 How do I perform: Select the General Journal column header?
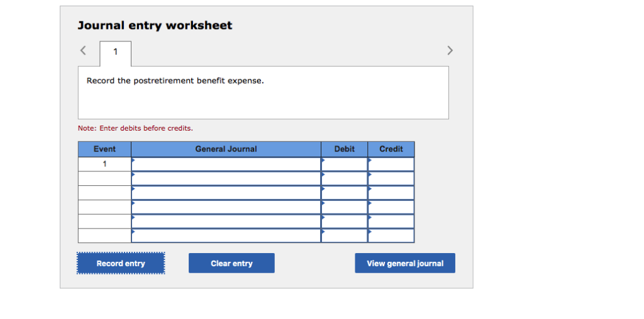tap(226, 149)
